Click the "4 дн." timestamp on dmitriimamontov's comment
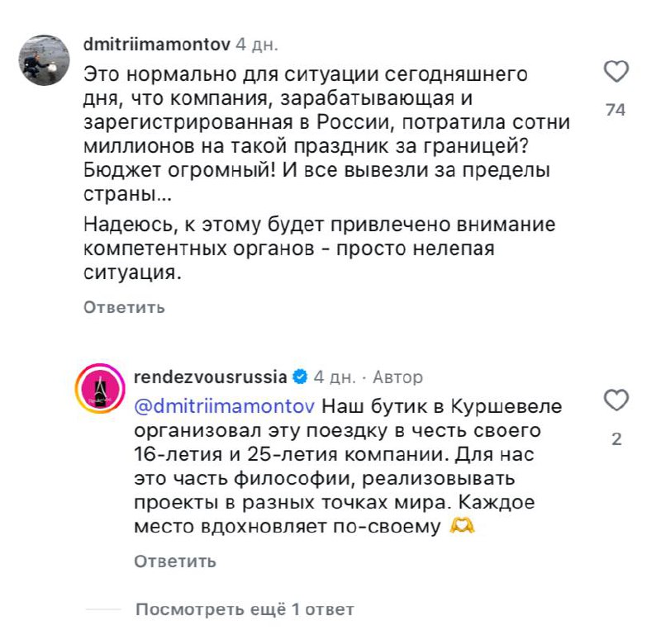Image resolution: width=661 pixels, height=644 pixels. click(257, 43)
